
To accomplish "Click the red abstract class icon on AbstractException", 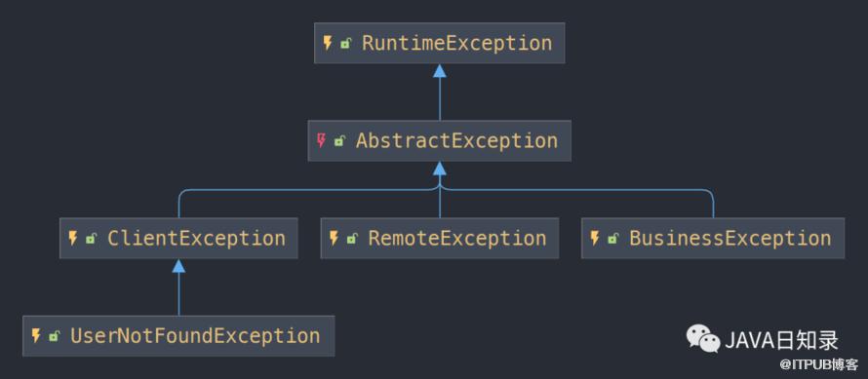I will pos(321,140).
